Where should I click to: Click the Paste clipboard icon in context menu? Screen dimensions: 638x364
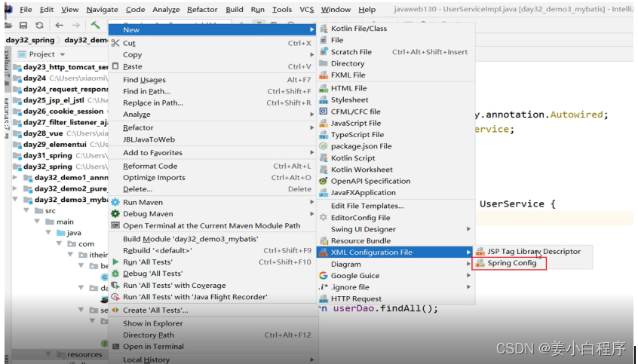tap(115, 66)
